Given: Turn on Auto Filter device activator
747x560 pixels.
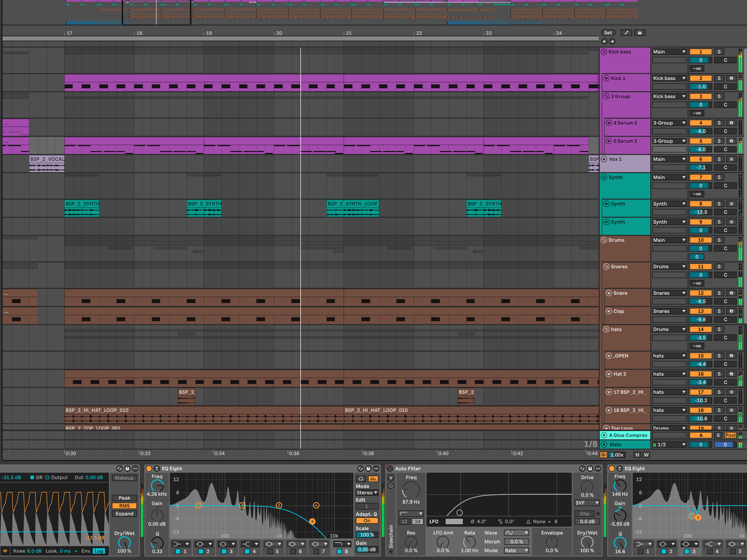Looking at the screenshot, I should pyautogui.click(x=390, y=469).
